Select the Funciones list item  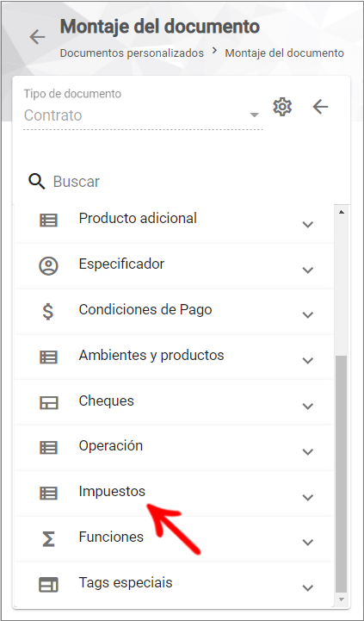pos(174,539)
